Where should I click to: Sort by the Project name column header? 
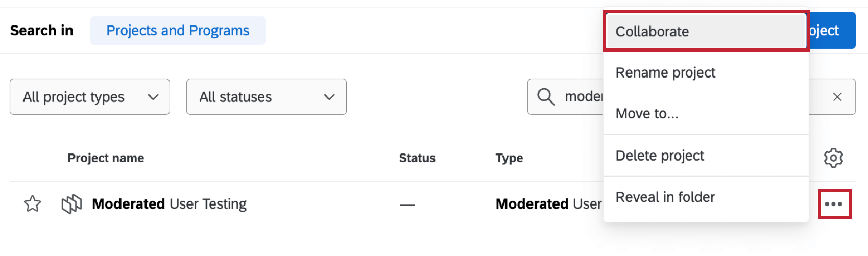click(106, 158)
